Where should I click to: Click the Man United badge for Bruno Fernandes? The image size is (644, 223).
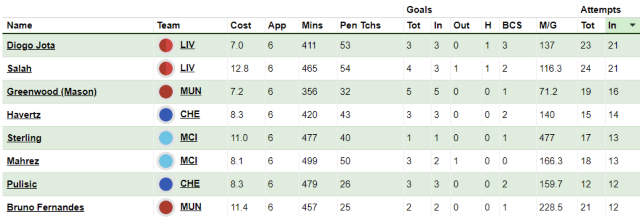pos(166,208)
